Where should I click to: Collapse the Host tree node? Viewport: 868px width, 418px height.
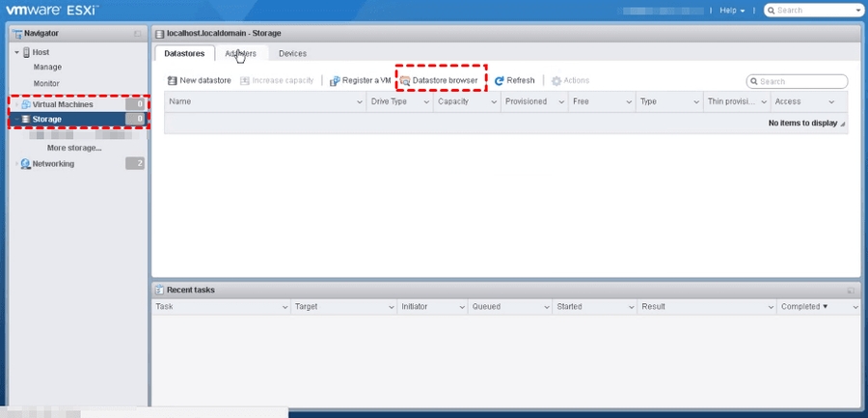[x=15, y=52]
